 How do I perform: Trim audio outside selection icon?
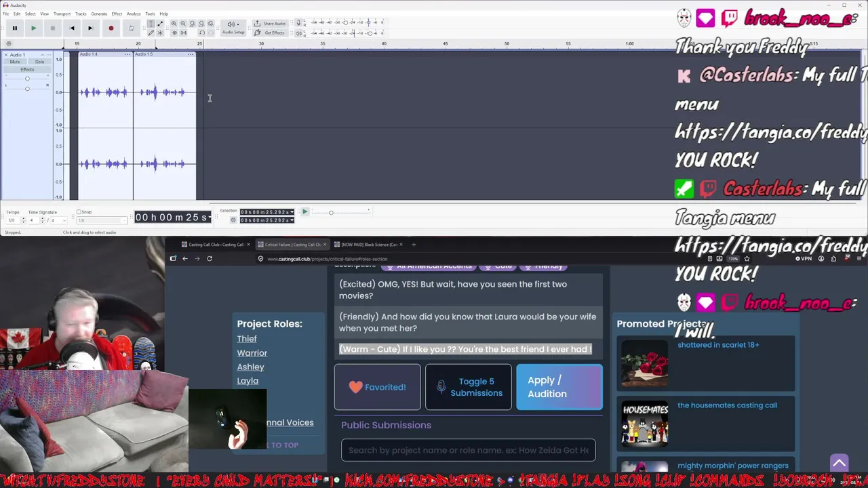(x=174, y=33)
